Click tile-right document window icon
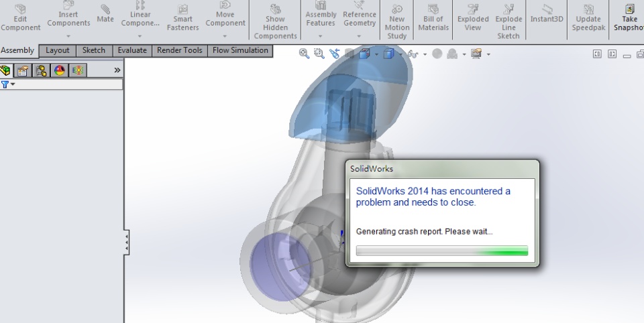This screenshot has width=644, height=323. pyautogui.click(x=612, y=54)
